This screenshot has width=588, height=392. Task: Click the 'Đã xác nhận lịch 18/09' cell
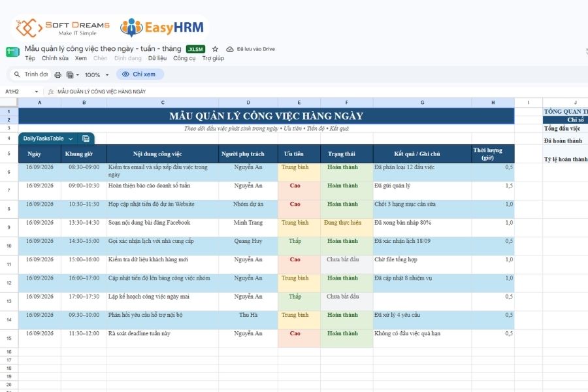click(422, 246)
